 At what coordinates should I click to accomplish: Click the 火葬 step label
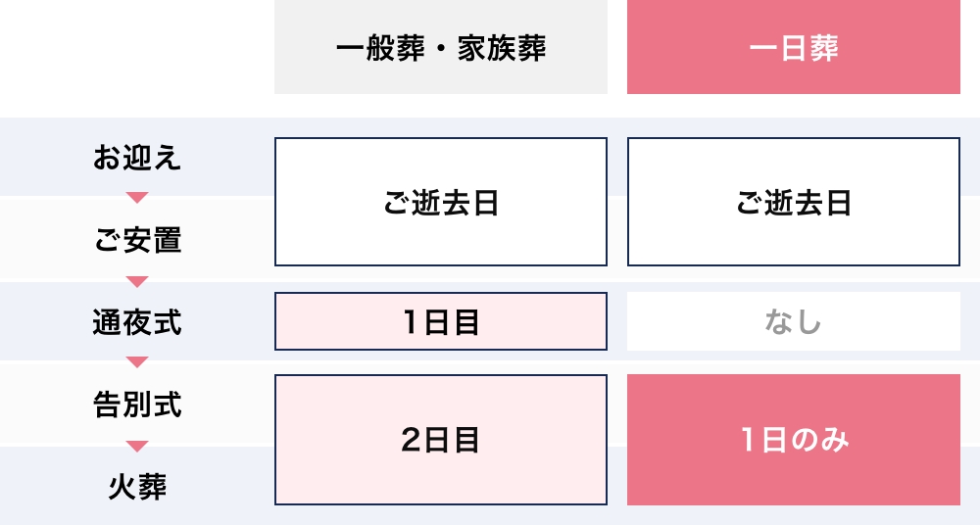pyautogui.click(x=137, y=487)
